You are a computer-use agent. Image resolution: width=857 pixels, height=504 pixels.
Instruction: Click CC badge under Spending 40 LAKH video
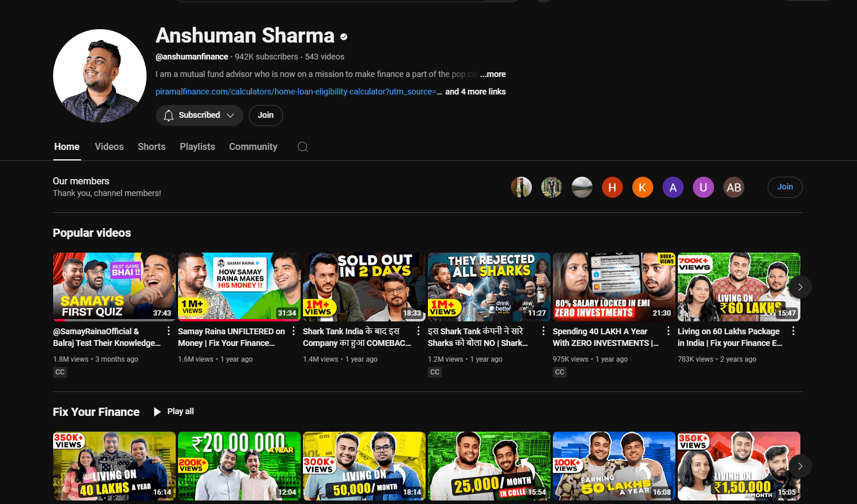tap(559, 372)
